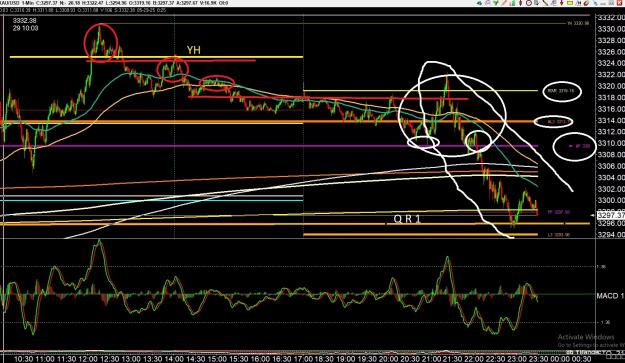This screenshot has width=625, height=363.
Task: Click the 3310.00 price axis label
Action: (x=611, y=143)
